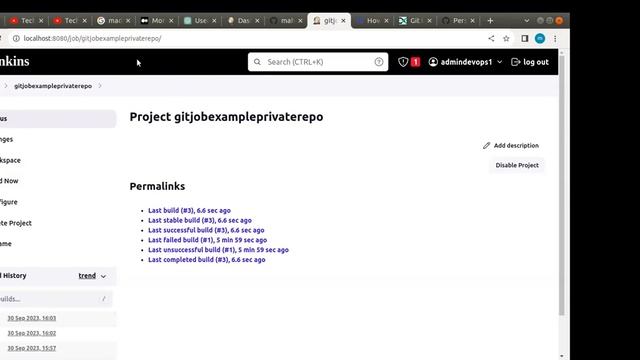Expand the admindevops1 user dropdown arrow

pos(500,62)
